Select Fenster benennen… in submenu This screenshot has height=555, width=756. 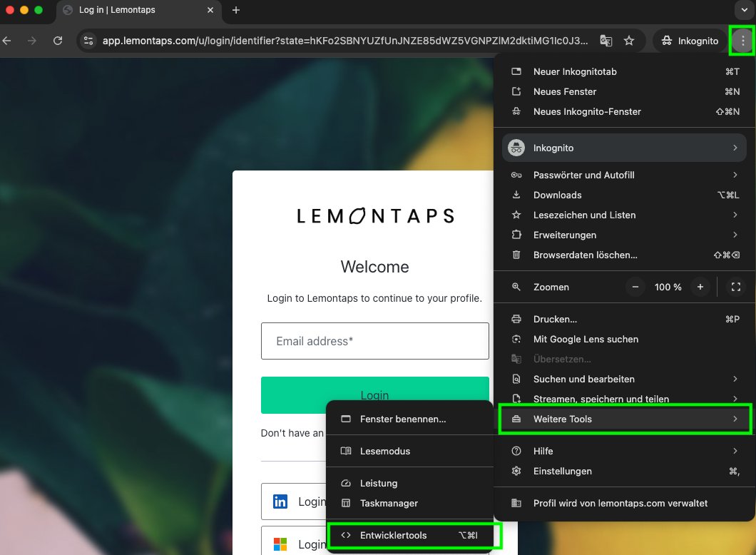tap(410, 419)
